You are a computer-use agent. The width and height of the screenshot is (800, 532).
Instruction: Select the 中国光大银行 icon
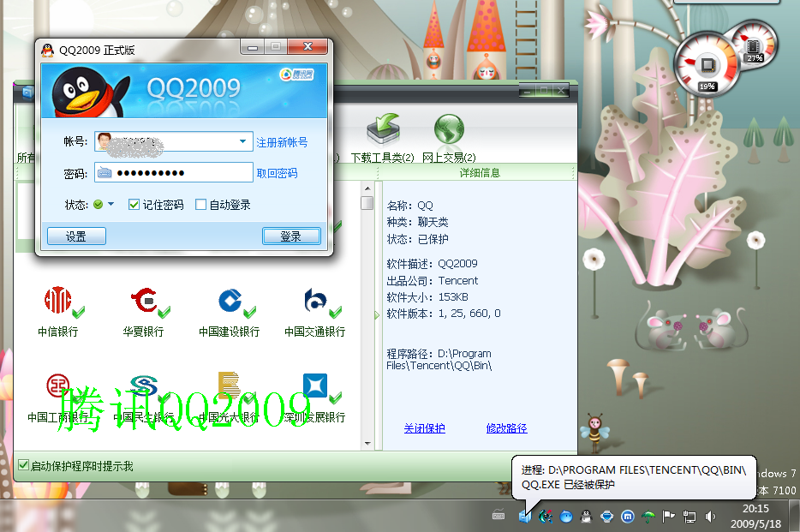[x=229, y=386]
